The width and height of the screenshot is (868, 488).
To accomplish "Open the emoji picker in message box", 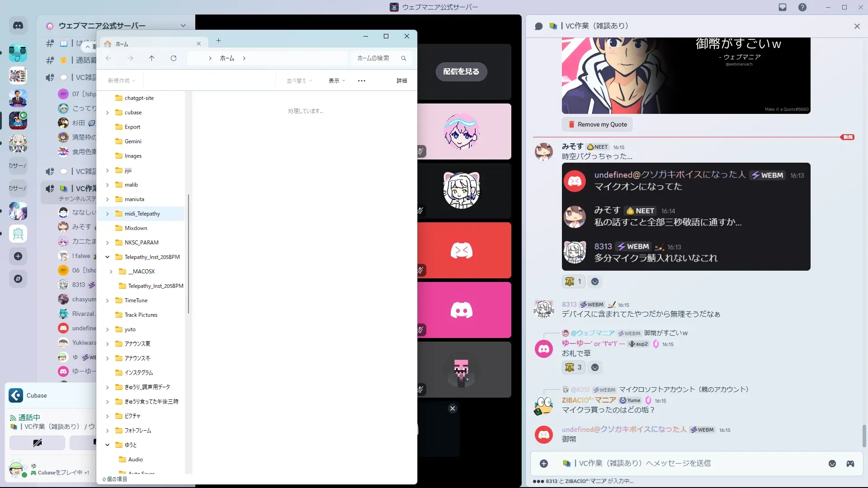I will [x=832, y=464].
